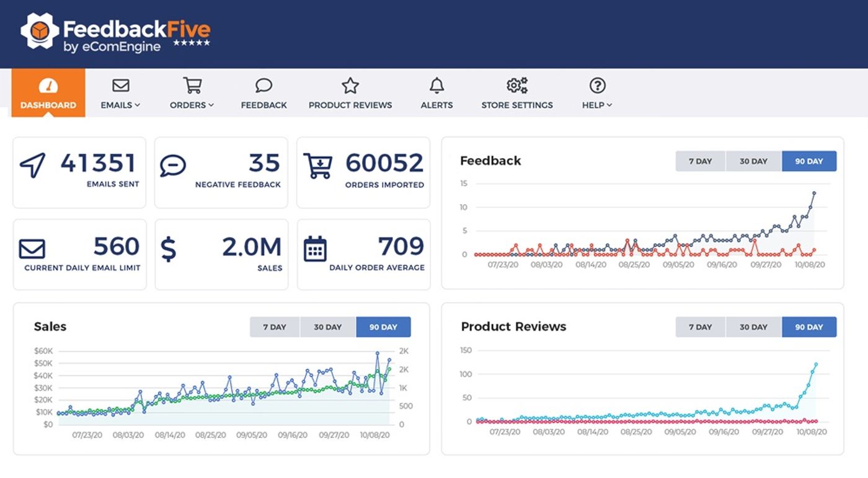
Task: Click the 560 daily email limit value
Action: pos(117,247)
